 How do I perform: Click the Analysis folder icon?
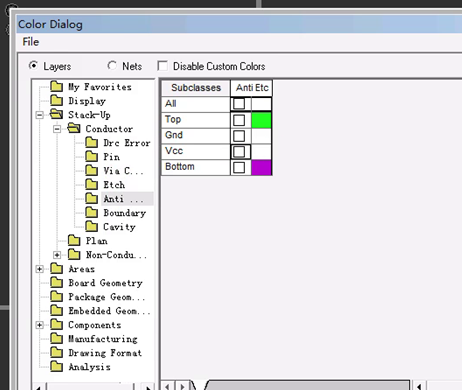(57, 367)
